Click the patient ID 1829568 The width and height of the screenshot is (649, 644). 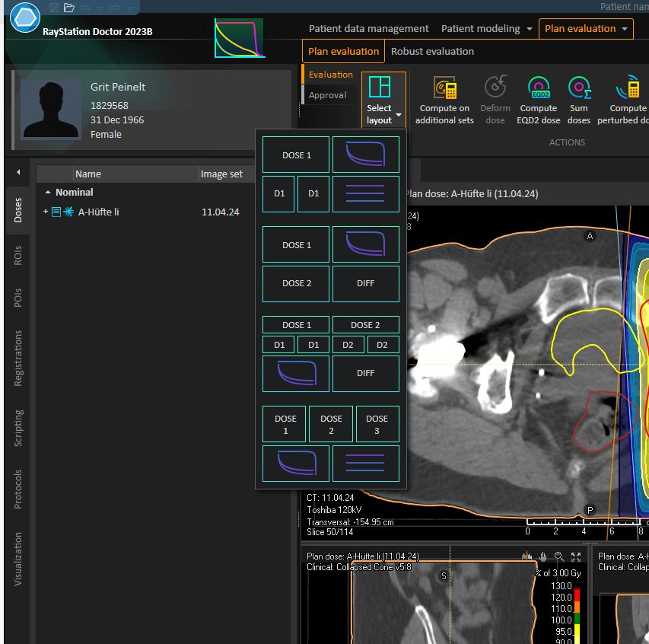pos(110,106)
